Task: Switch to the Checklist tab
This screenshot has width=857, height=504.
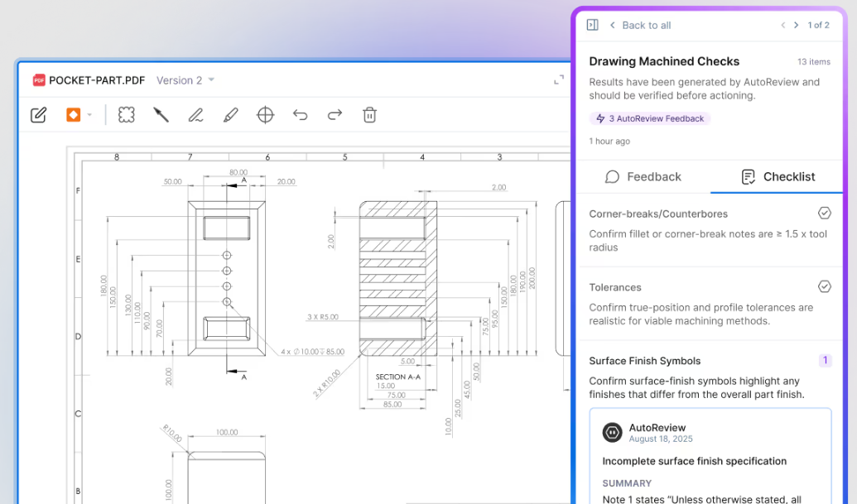Action: coord(778,176)
